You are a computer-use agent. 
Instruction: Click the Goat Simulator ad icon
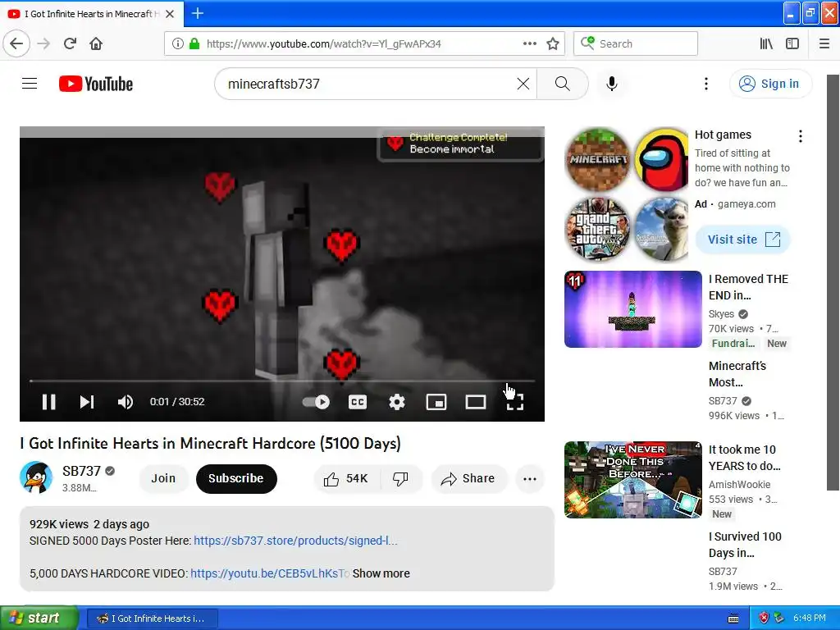click(662, 229)
